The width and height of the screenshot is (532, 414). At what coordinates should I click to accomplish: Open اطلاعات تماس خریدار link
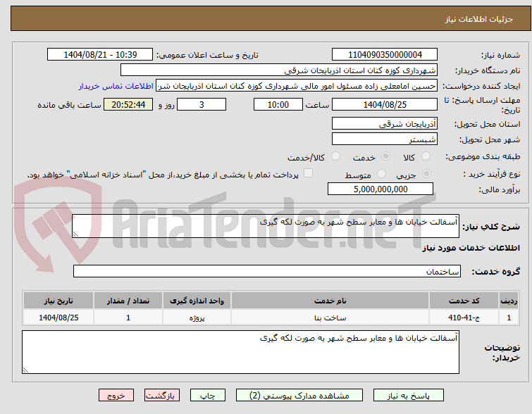tap(116, 86)
